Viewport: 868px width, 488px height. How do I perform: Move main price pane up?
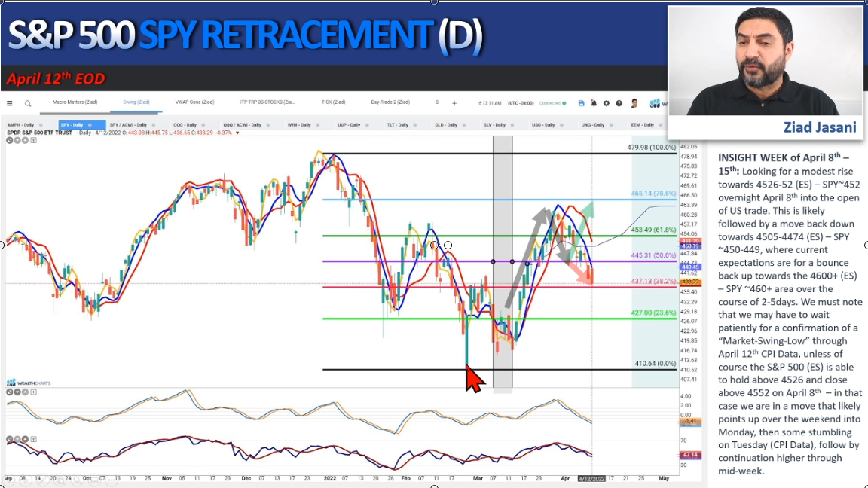point(26,141)
